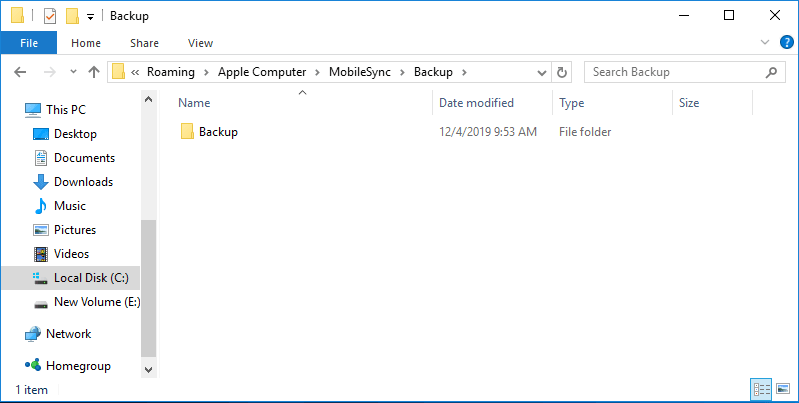Navigate back with the left arrow
799x403 pixels.
coord(21,72)
